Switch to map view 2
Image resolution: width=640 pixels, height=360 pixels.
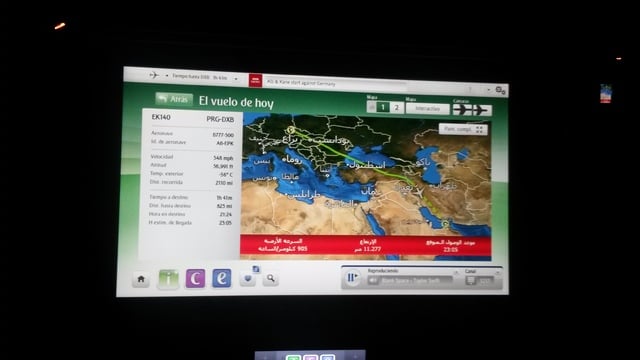[396, 108]
